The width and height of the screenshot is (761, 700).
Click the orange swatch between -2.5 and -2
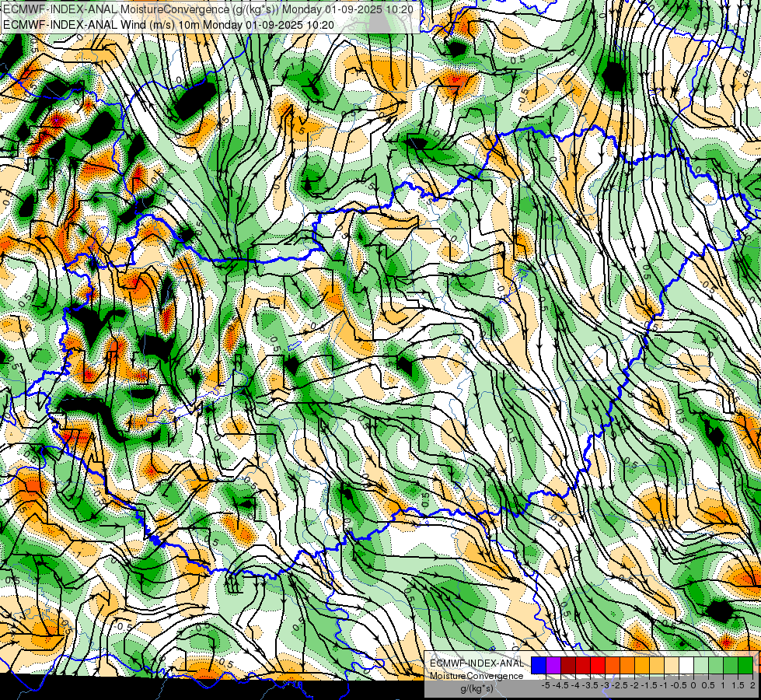pyautogui.click(x=627, y=665)
